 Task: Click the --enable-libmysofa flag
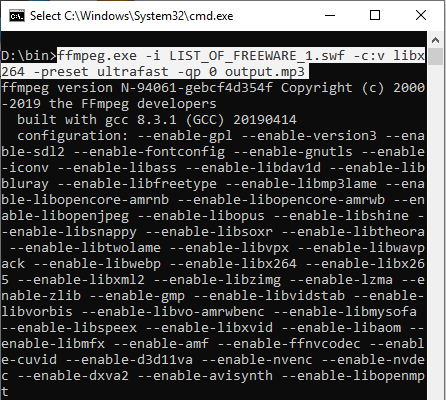pyautogui.click(x=345, y=312)
